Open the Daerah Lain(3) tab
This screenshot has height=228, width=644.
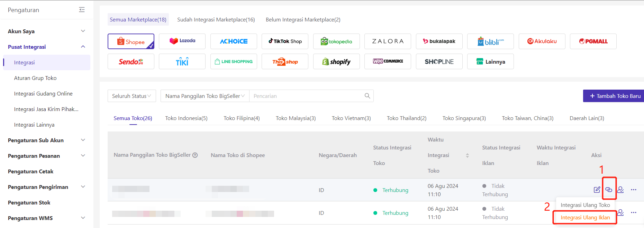point(587,118)
